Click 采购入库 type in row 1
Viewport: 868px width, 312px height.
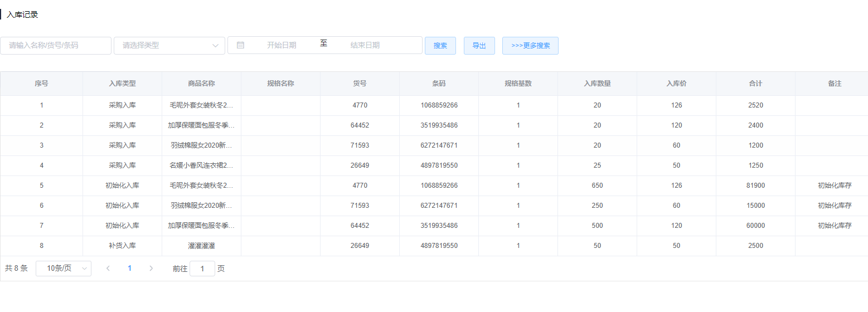point(123,105)
